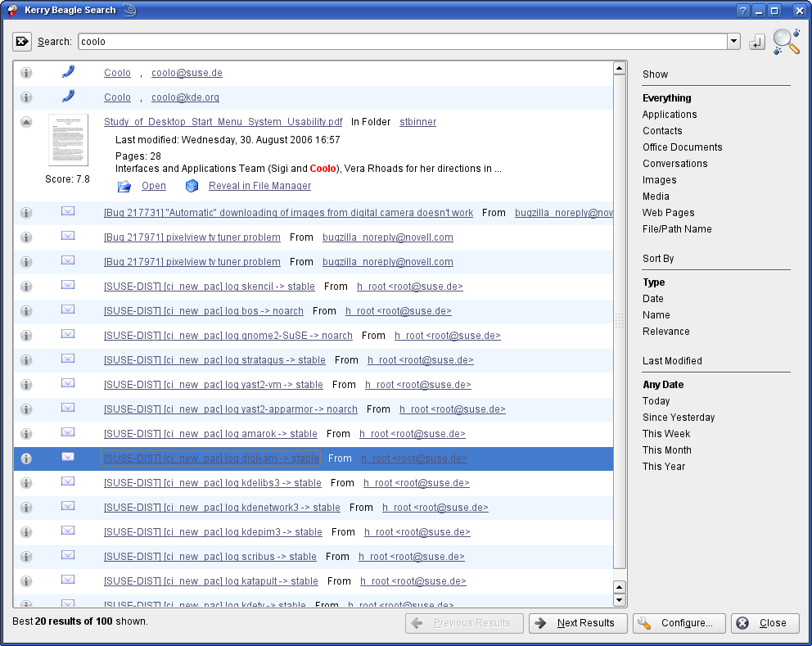Click the info icon for log gnome2-SuSE row
The width and height of the screenshot is (812, 646).
(x=26, y=336)
